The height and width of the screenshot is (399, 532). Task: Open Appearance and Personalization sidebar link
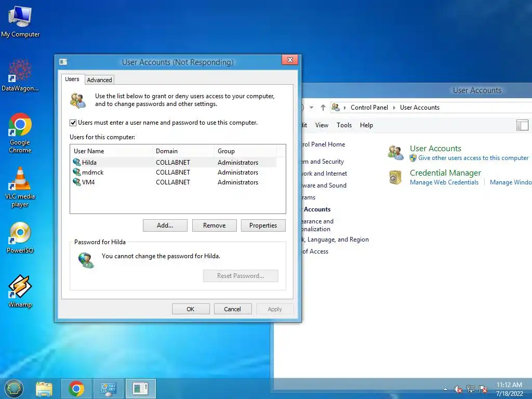pyautogui.click(x=317, y=225)
